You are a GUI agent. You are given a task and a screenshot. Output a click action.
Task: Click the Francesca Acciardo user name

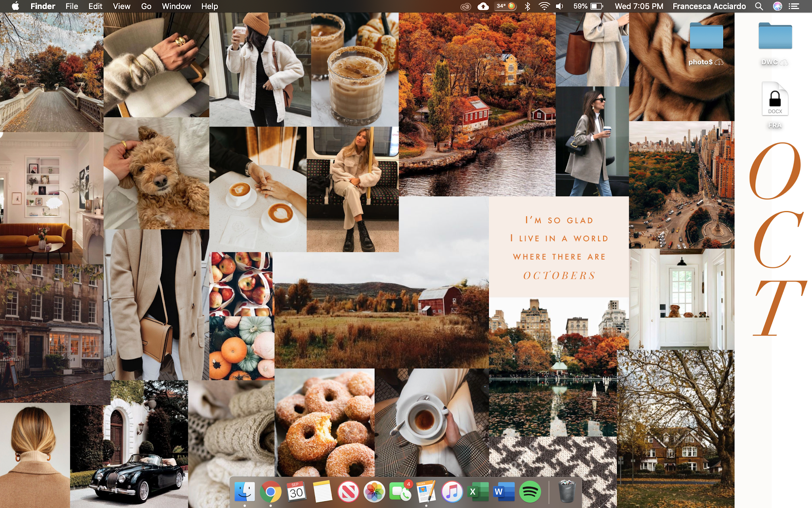pyautogui.click(x=709, y=6)
